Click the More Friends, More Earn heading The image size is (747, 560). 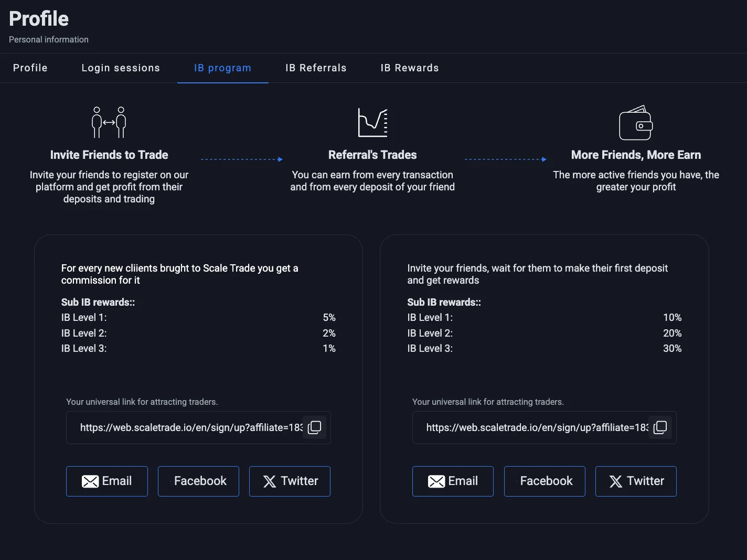(x=636, y=155)
